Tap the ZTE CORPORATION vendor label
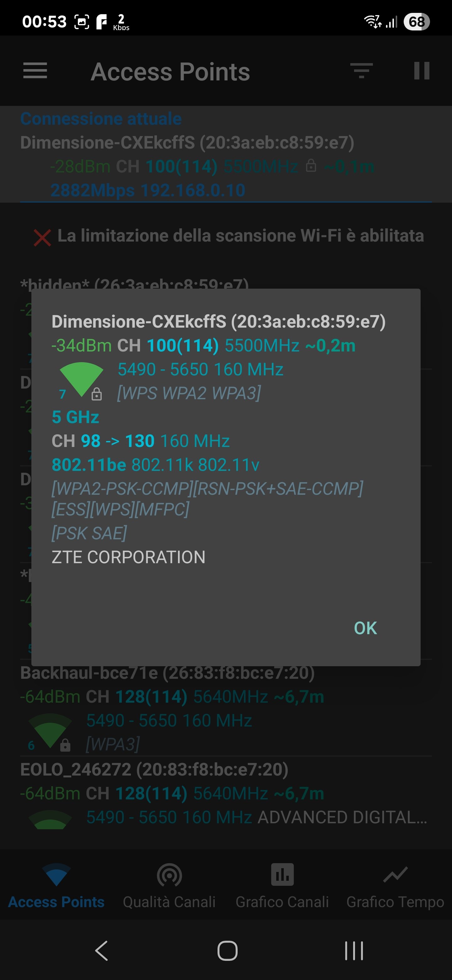452x980 pixels. click(128, 557)
